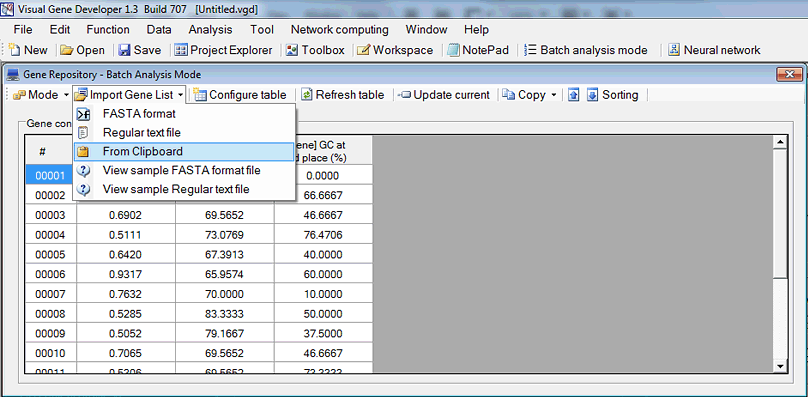Open the Network computing menu
Screen dimensions: 808x397
(x=340, y=29)
